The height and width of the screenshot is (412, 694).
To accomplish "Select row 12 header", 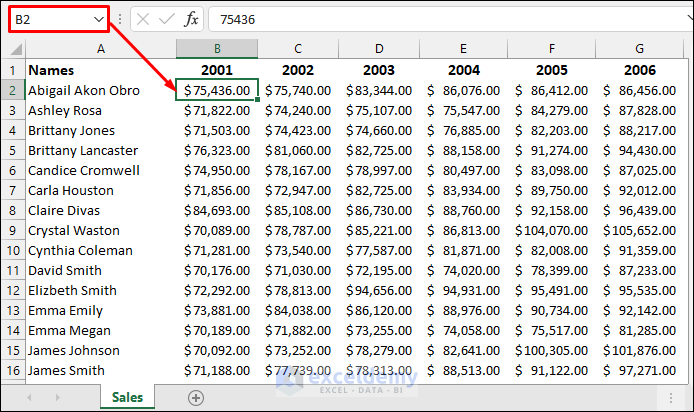I will point(12,290).
